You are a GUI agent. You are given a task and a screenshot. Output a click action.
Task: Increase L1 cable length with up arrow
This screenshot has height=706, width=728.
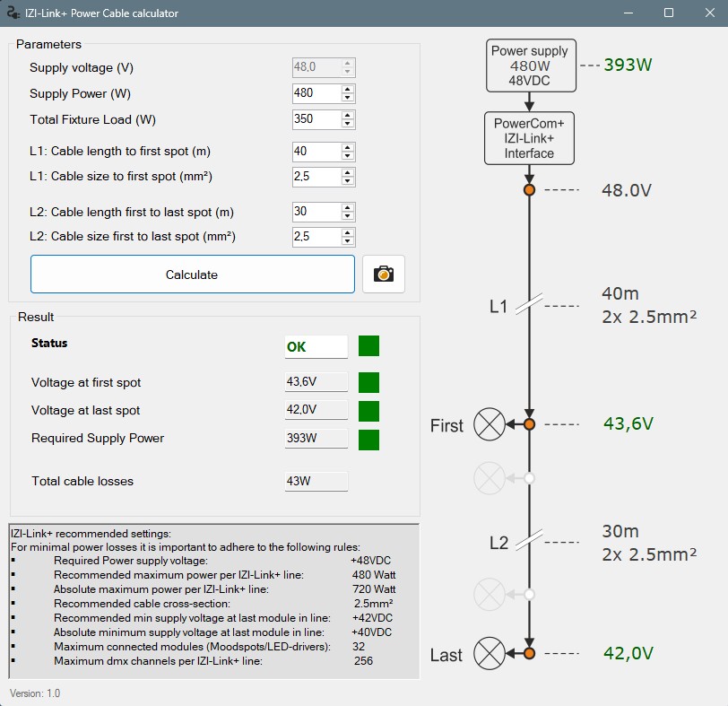(x=348, y=146)
